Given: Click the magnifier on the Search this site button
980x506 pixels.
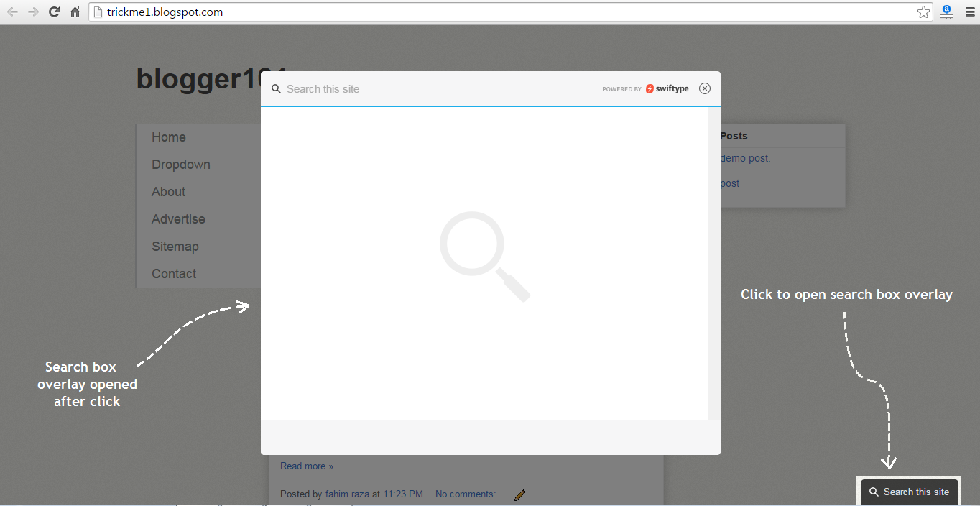Looking at the screenshot, I should click(x=874, y=492).
